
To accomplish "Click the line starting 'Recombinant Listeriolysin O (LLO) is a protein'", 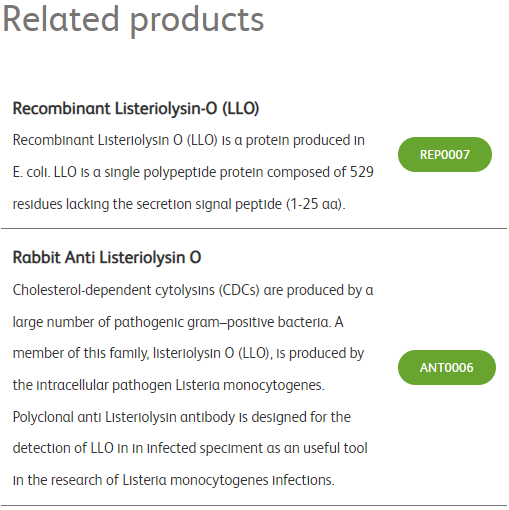I will coord(189,140).
